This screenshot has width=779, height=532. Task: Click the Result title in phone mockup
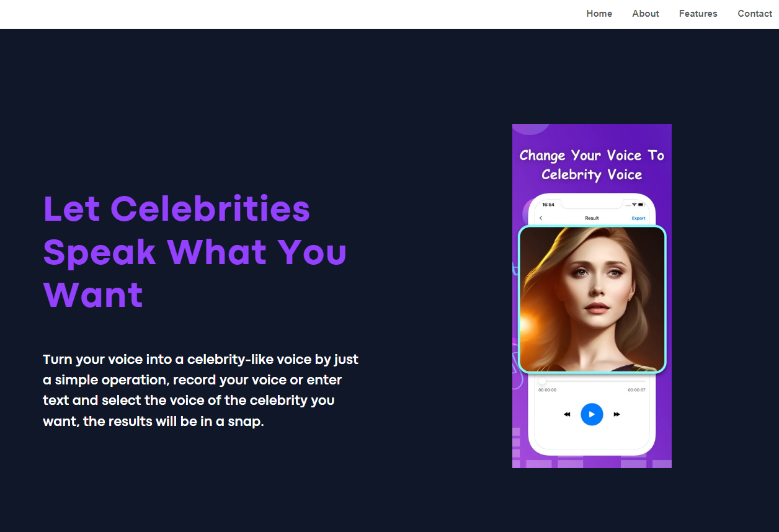[592, 218]
